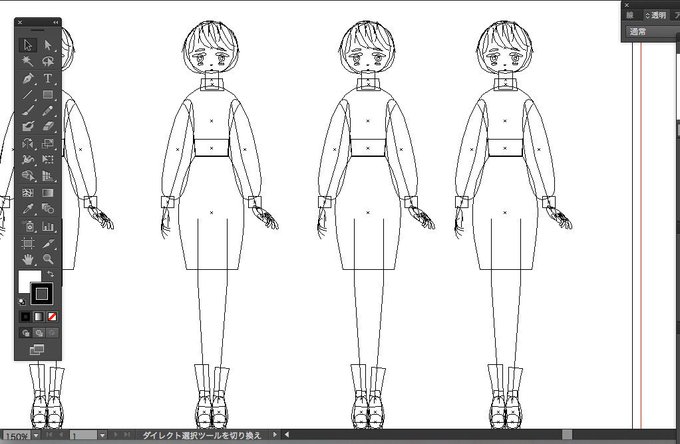Click the black Stroke color box
The image size is (680, 444).
point(42,294)
